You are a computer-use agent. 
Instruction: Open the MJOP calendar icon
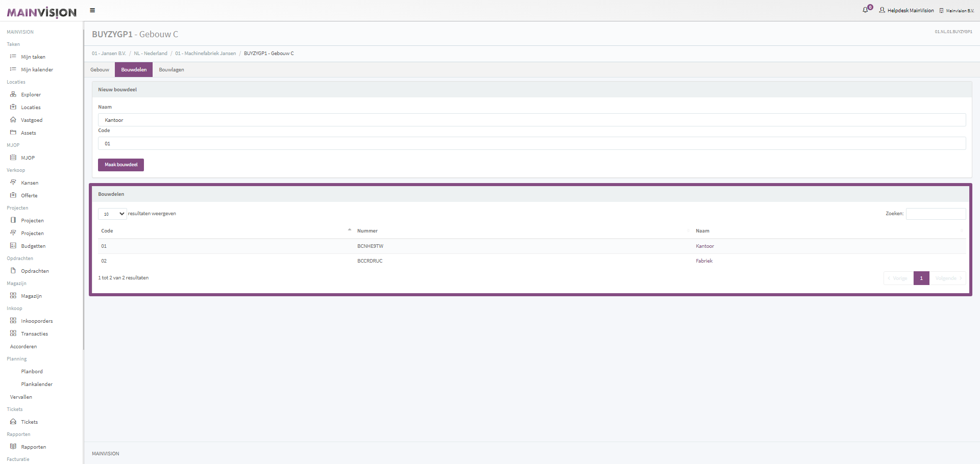pyautogui.click(x=13, y=158)
